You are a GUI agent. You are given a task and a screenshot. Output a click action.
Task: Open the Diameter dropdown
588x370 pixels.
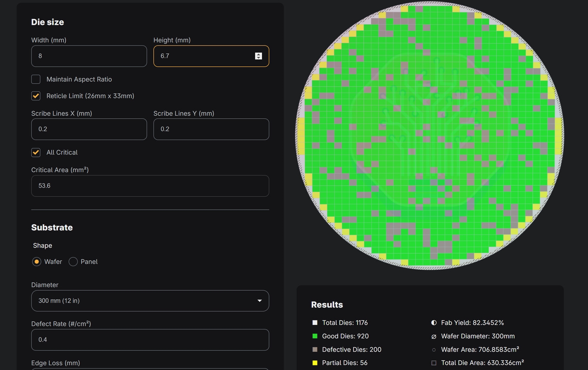point(150,301)
